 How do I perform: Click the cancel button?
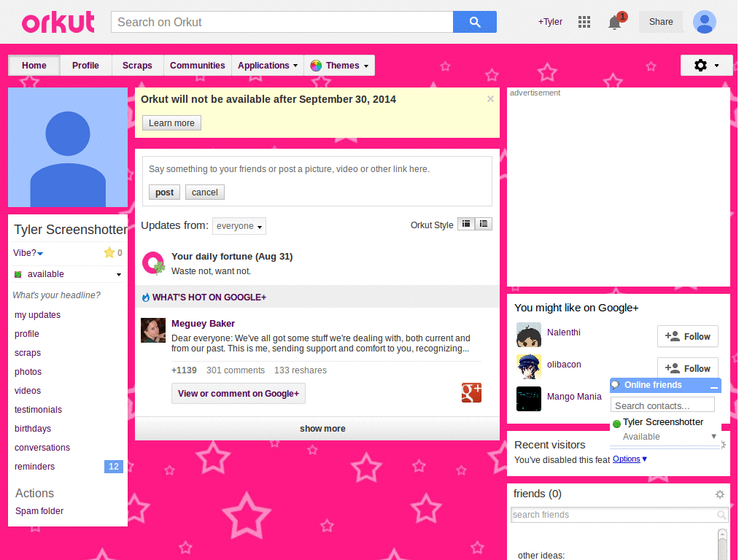[205, 192]
